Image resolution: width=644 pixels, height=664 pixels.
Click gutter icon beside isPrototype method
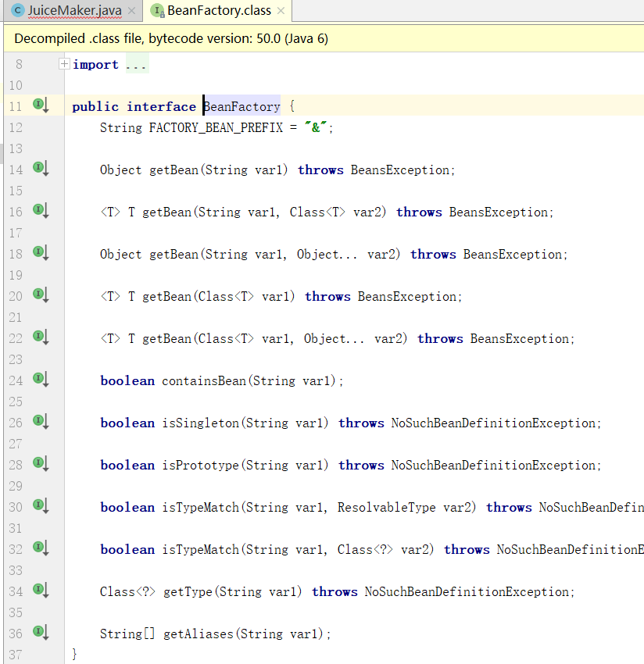(38, 464)
